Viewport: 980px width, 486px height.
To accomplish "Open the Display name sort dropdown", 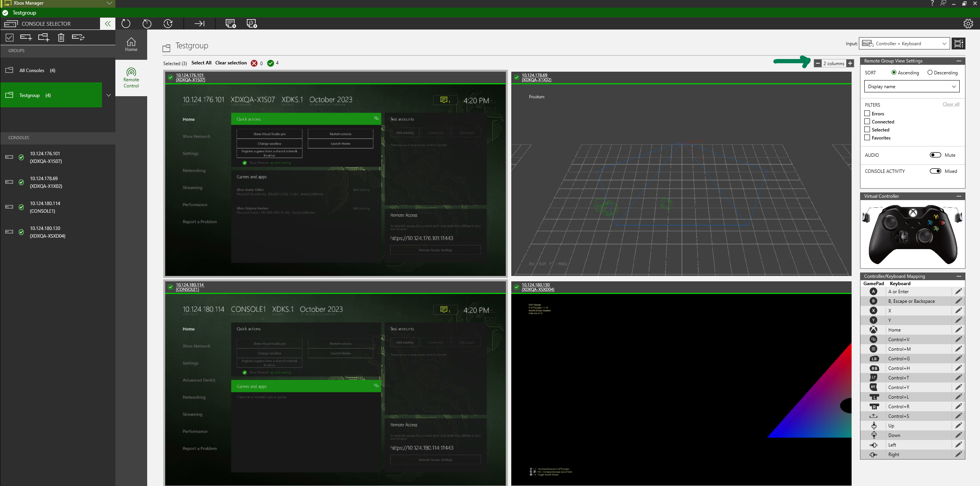I will click(x=912, y=87).
